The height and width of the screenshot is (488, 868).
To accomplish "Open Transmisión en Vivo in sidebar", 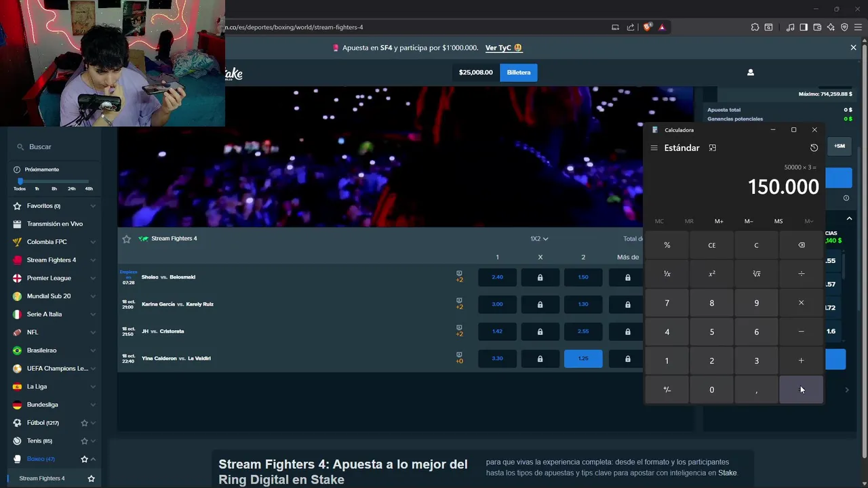I will coord(54,224).
